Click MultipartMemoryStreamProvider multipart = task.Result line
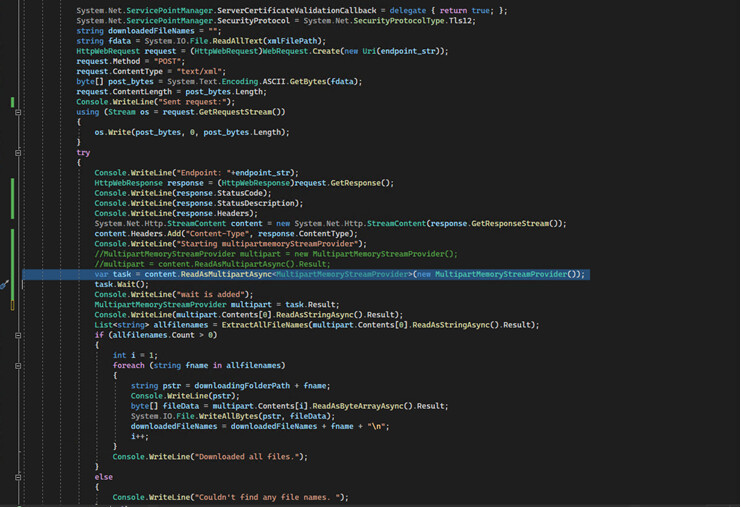The image size is (741, 508). (x=217, y=305)
